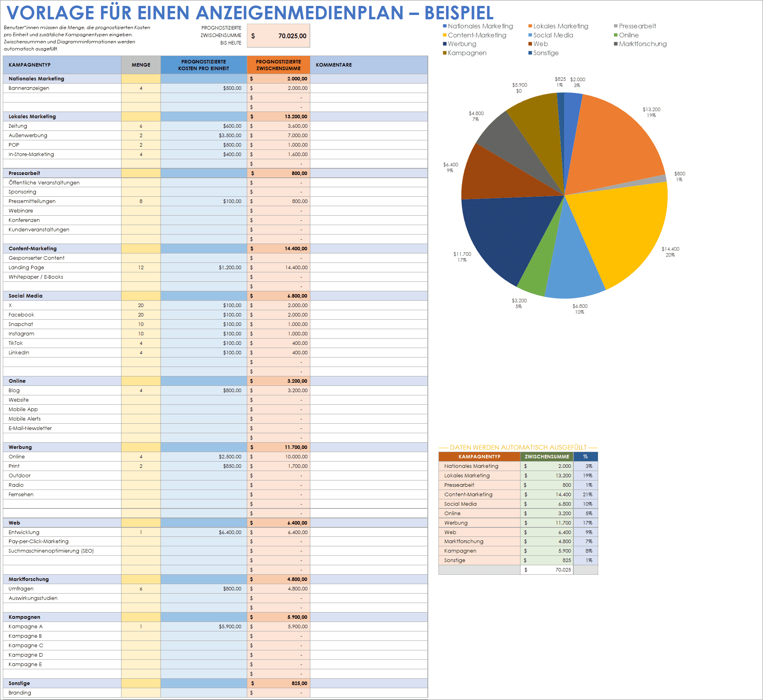Click the Social Media section header row
763x700 pixels.
pos(215,296)
